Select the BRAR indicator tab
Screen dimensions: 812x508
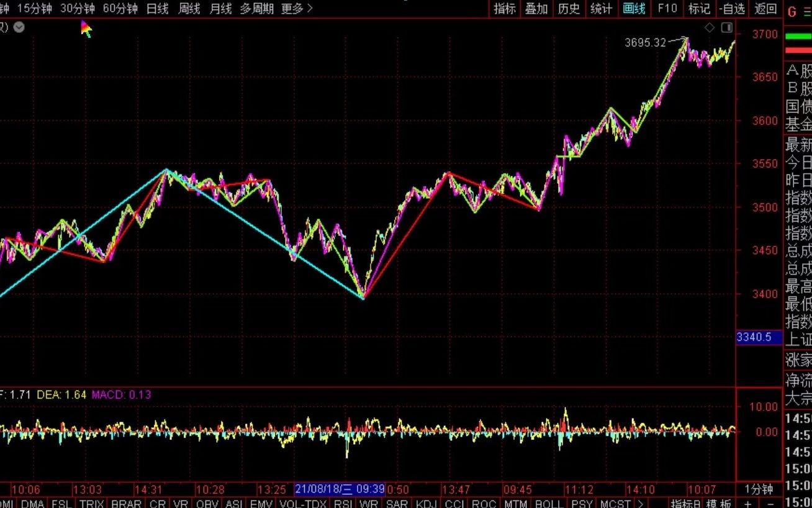tap(127, 504)
